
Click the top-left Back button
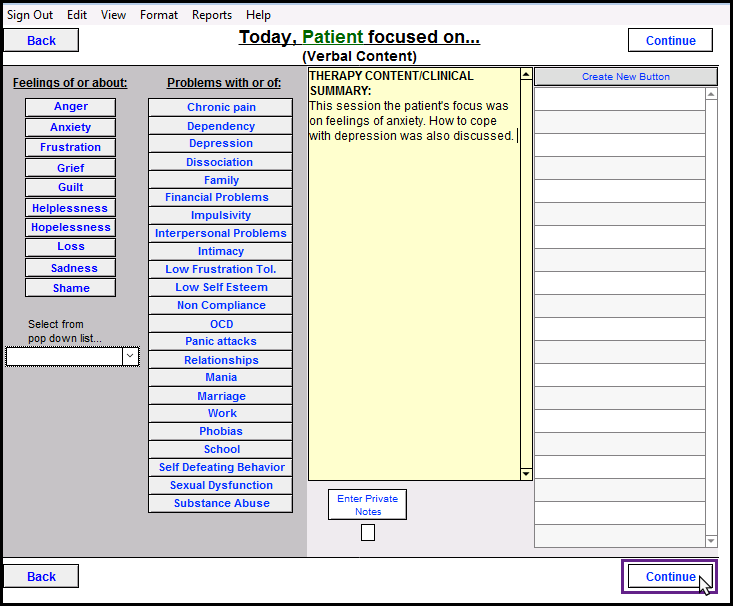(41, 40)
